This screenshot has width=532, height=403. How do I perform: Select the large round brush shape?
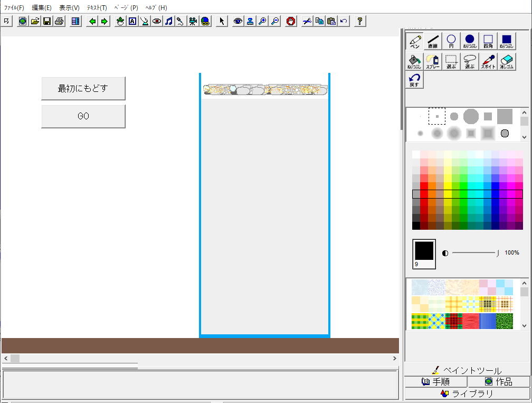pos(471,116)
